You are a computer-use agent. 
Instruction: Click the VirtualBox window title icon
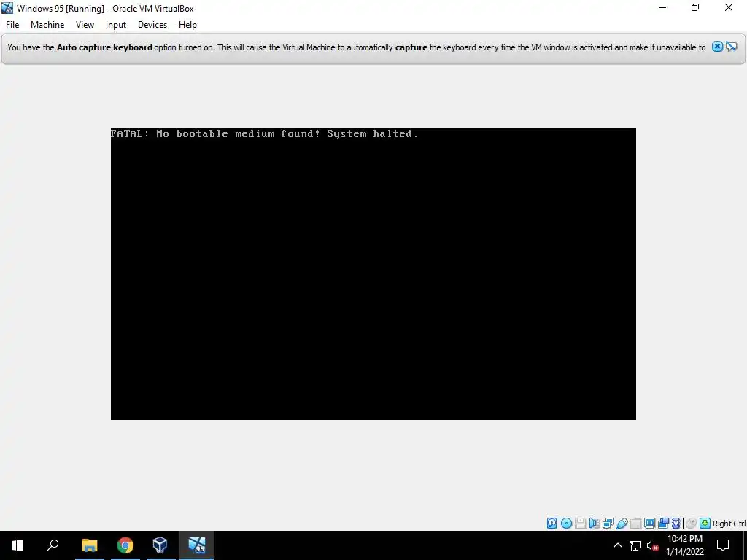coord(7,7)
